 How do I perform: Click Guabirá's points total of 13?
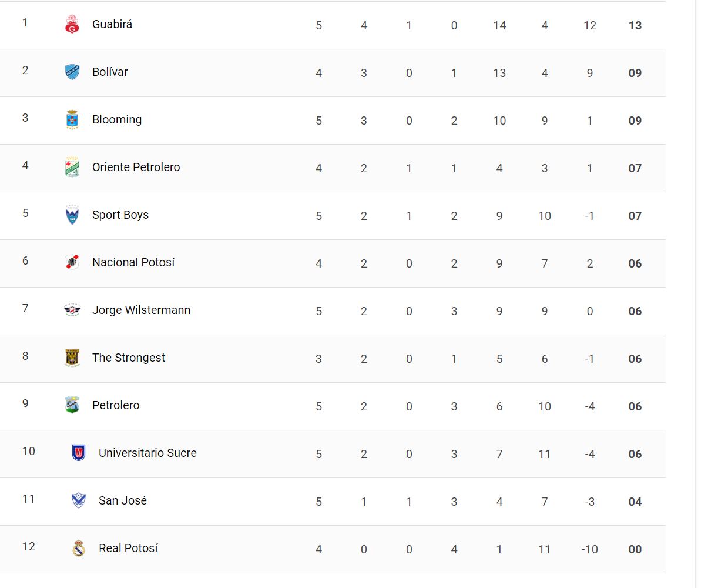[635, 25]
